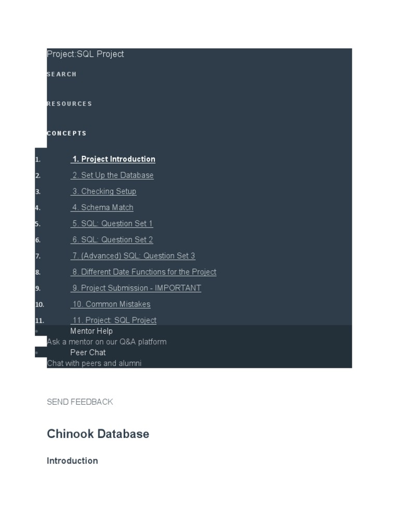
Task: Open the 3. Checking Setup page
Action: [104, 192]
